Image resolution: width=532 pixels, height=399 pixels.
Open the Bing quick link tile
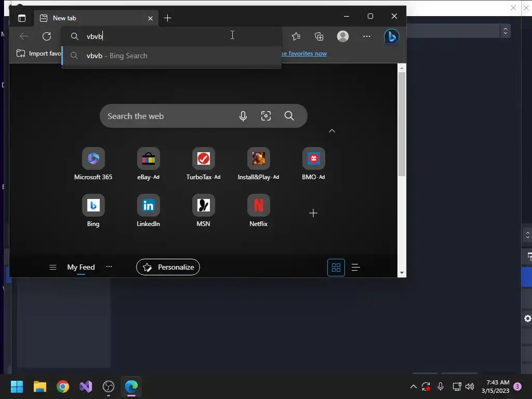(x=94, y=211)
